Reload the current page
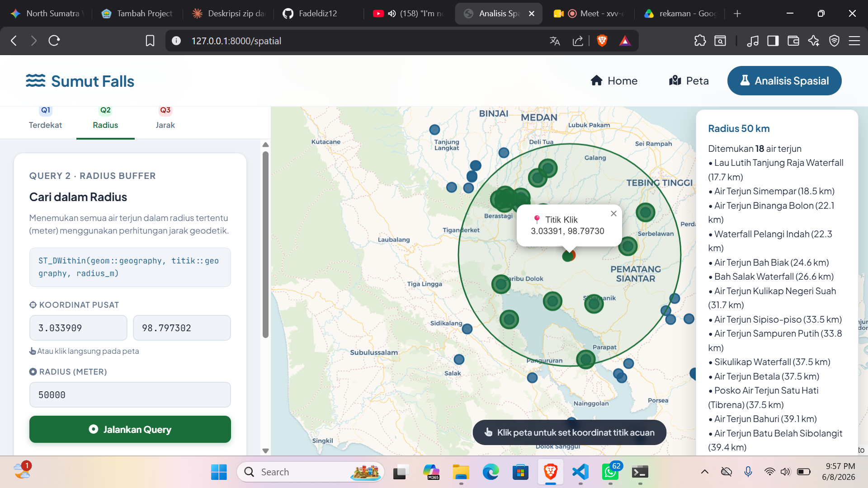This screenshot has width=868, height=488. (x=54, y=41)
